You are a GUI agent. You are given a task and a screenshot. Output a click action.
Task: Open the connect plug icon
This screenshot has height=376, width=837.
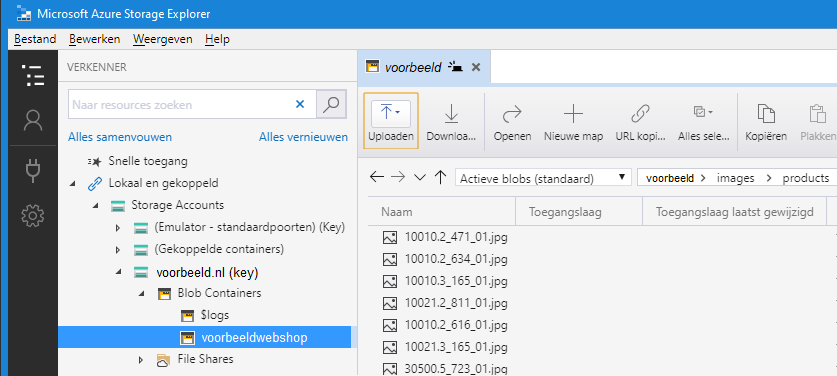pyautogui.click(x=33, y=171)
